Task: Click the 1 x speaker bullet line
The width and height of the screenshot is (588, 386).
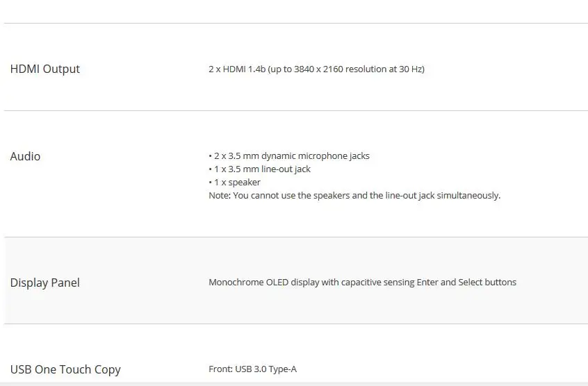Action: pos(234,183)
